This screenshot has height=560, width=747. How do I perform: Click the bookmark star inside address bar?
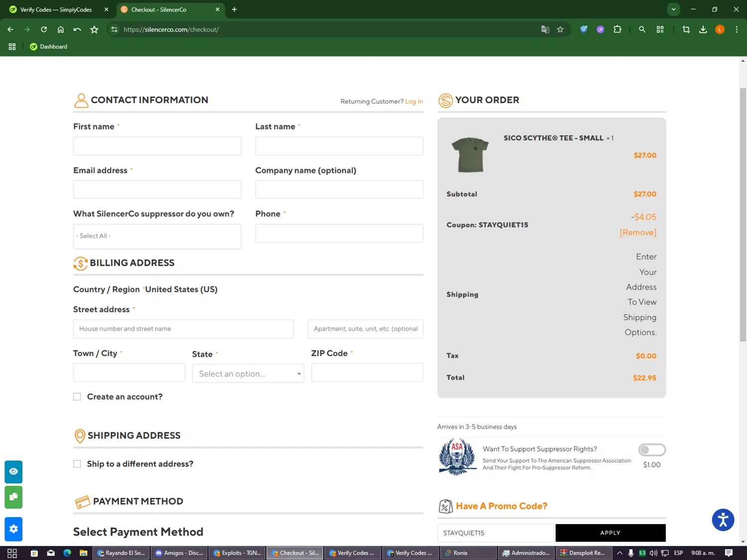[560, 29]
